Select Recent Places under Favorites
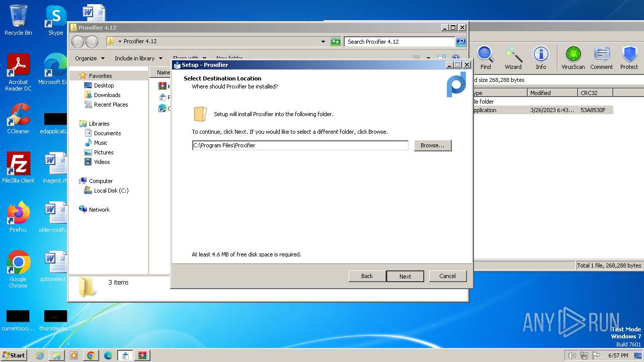The width and height of the screenshot is (644, 362). (111, 105)
